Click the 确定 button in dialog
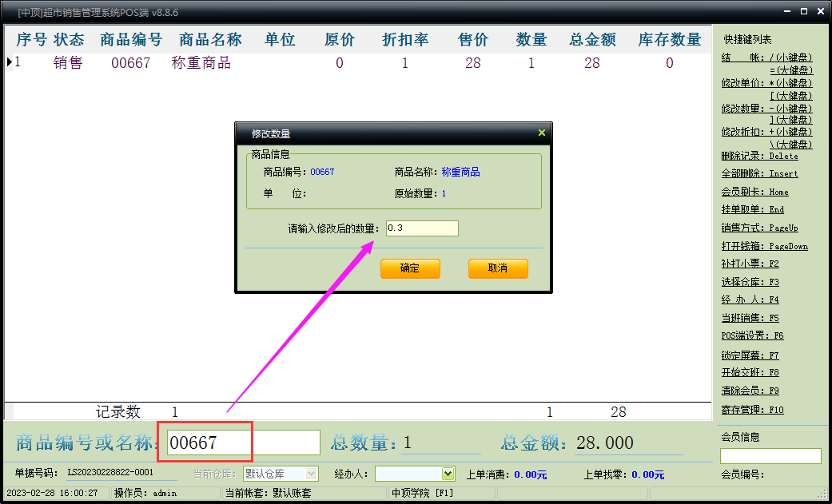This screenshot has height=504, width=832. 410,268
